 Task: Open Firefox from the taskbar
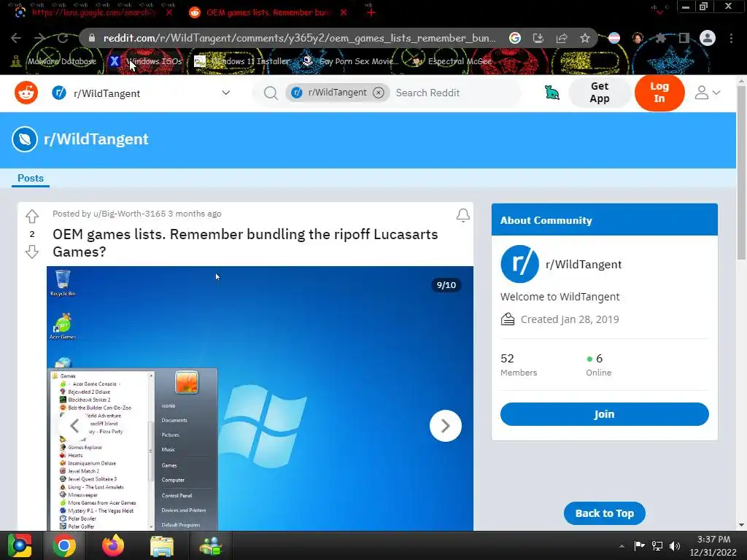[x=113, y=545]
